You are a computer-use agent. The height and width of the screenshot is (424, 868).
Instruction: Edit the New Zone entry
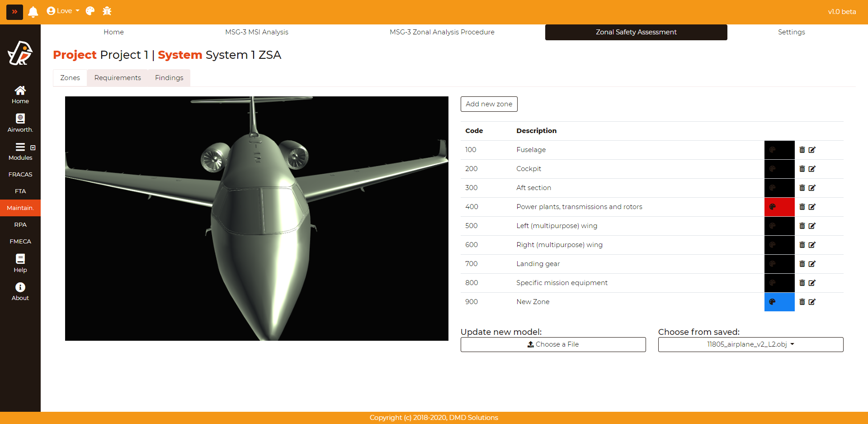pos(812,302)
